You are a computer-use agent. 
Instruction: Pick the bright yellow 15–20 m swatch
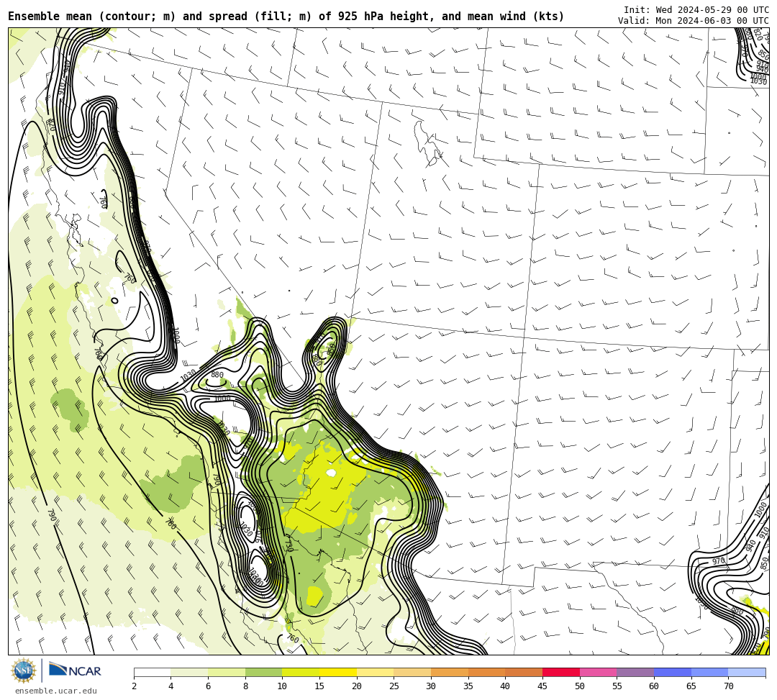(x=338, y=672)
